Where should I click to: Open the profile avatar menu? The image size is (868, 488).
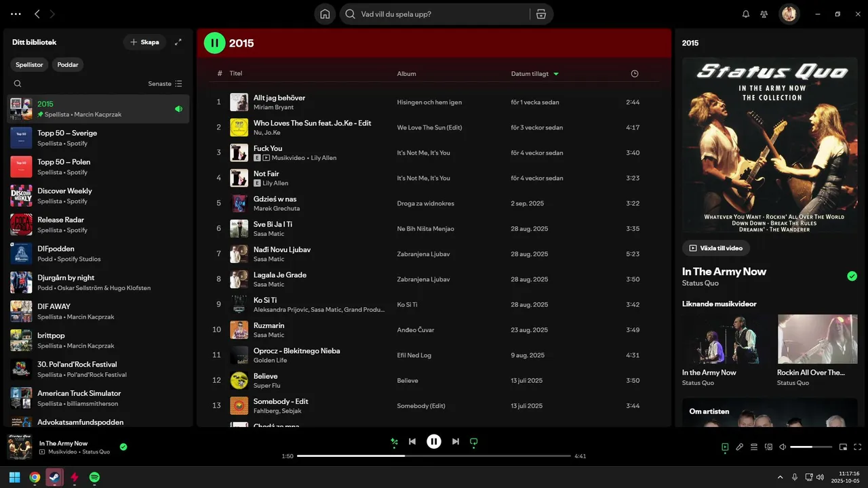[x=789, y=14]
